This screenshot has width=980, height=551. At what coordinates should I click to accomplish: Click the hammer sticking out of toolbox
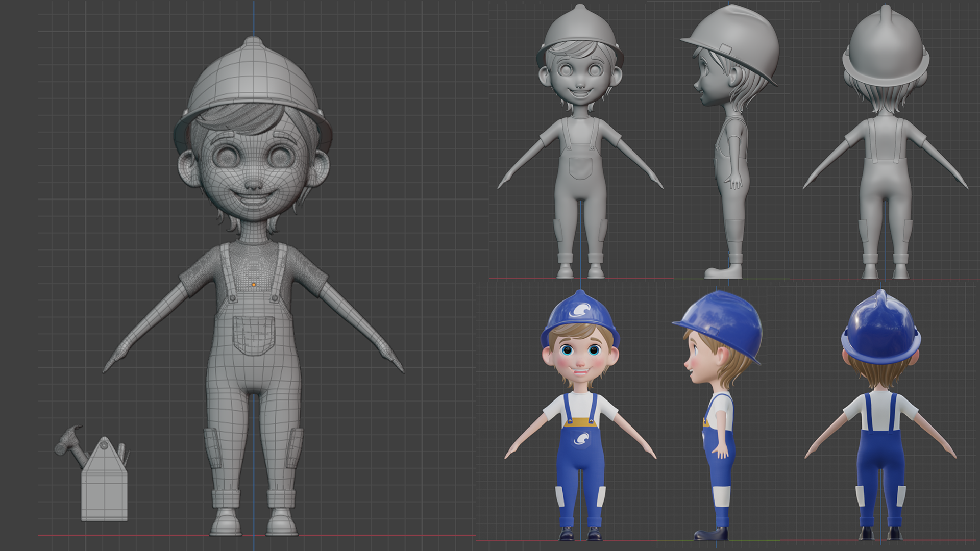pyautogui.click(x=69, y=443)
